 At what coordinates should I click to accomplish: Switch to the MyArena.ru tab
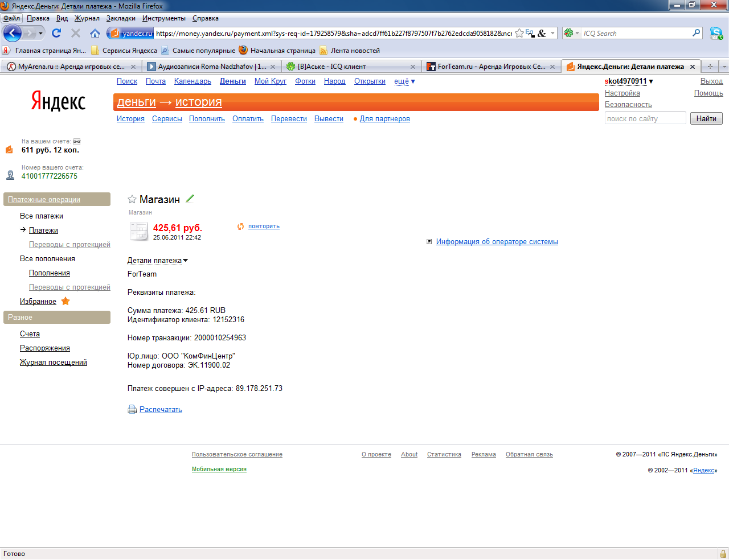71,67
